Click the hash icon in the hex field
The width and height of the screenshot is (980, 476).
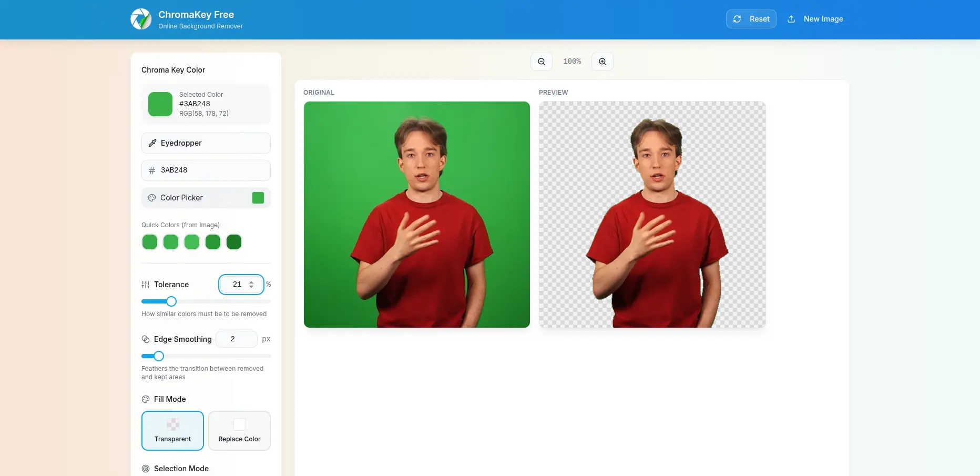pyautogui.click(x=152, y=170)
